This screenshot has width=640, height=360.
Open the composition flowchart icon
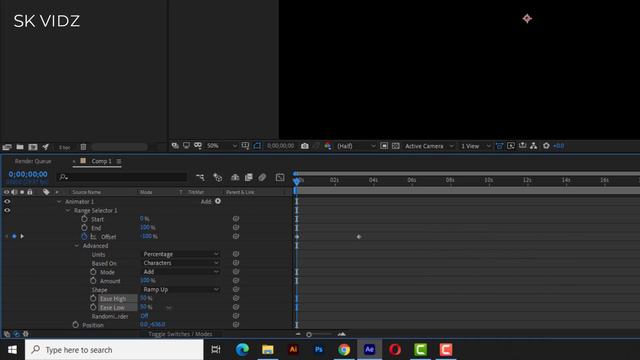[x=533, y=146]
